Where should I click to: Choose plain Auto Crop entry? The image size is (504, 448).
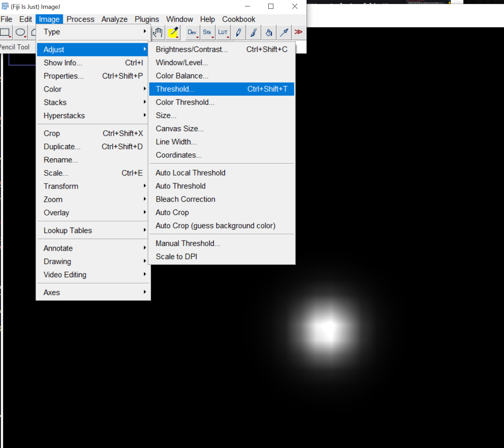click(222, 212)
